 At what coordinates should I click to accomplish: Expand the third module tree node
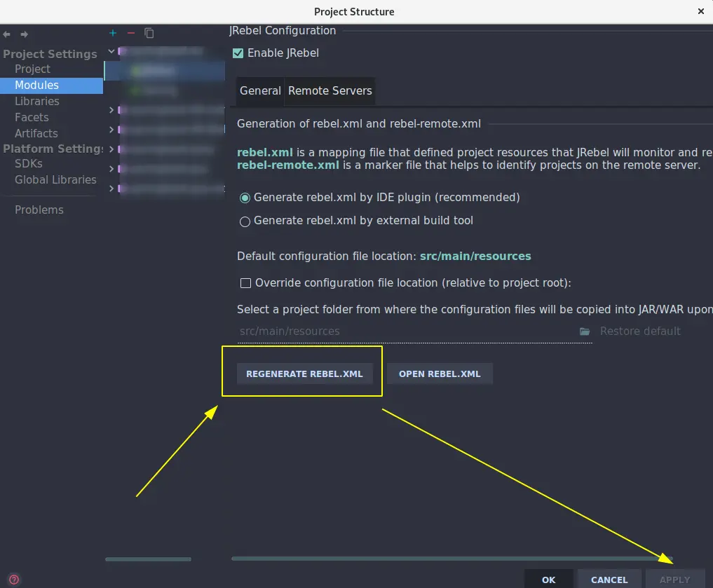(111, 130)
